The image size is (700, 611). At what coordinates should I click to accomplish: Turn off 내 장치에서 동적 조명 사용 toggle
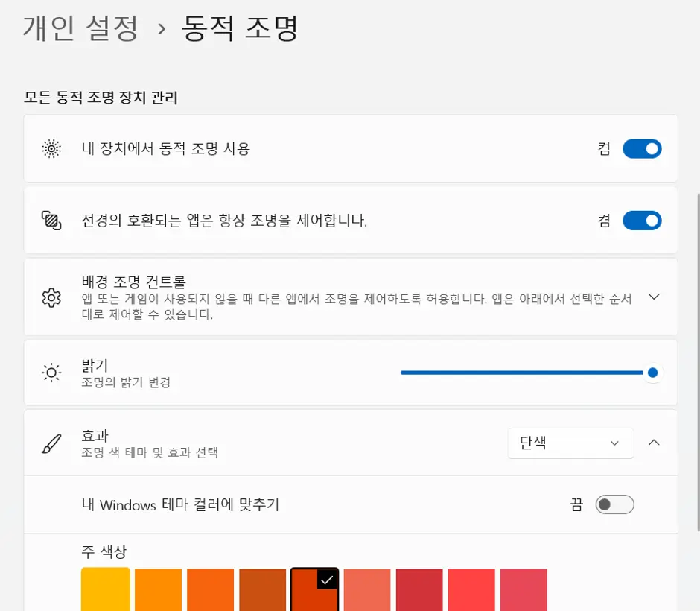point(642,149)
